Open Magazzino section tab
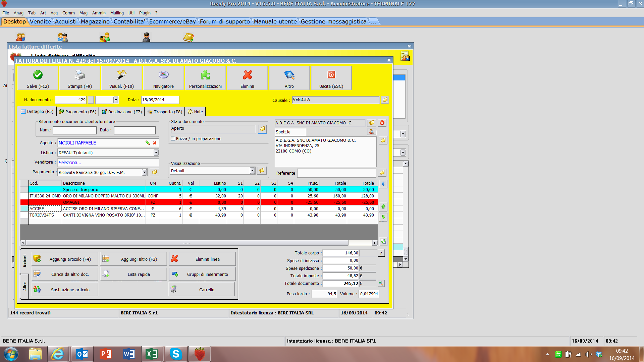This screenshot has height=362, width=644. 95,21
